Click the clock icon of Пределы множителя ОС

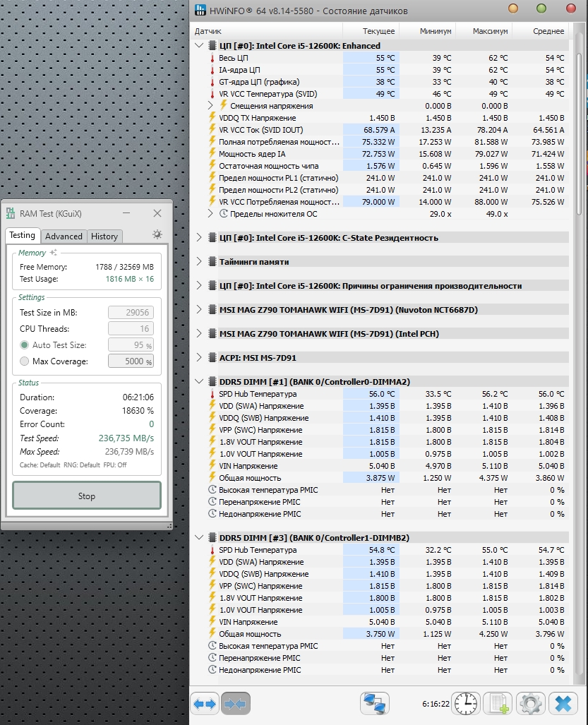pyautogui.click(x=223, y=214)
